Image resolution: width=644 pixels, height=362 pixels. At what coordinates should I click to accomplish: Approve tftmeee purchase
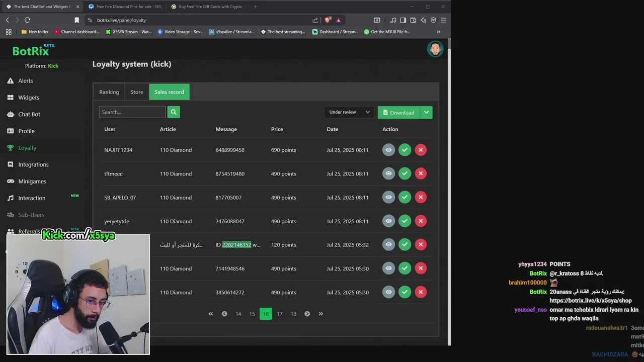[405, 173]
